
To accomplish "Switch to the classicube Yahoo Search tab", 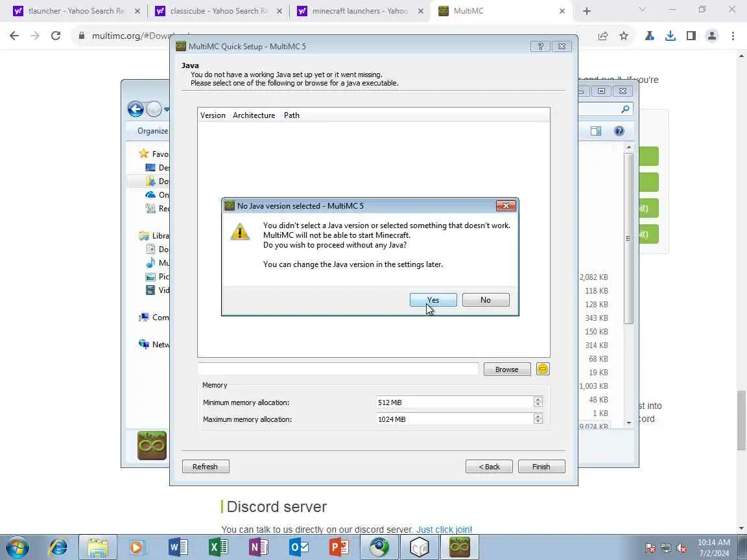I will [x=219, y=11].
